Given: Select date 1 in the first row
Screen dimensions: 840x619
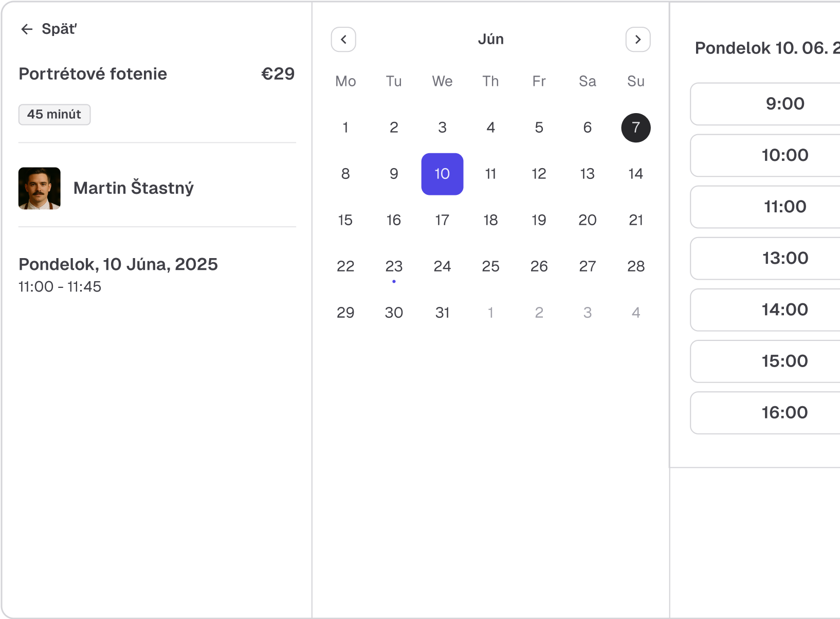Looking at the screenshot, I should (345, 128).
